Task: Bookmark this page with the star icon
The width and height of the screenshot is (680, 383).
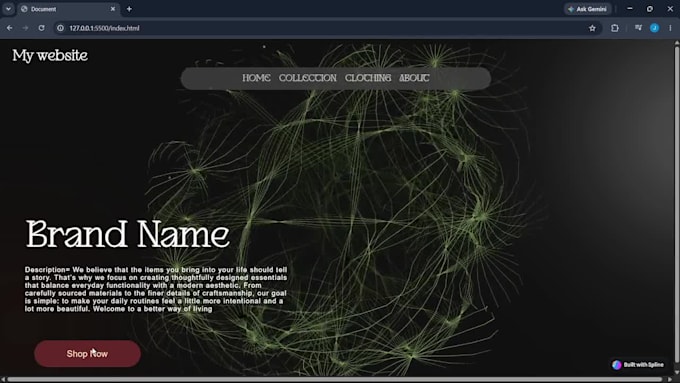Action: (592, 28)
